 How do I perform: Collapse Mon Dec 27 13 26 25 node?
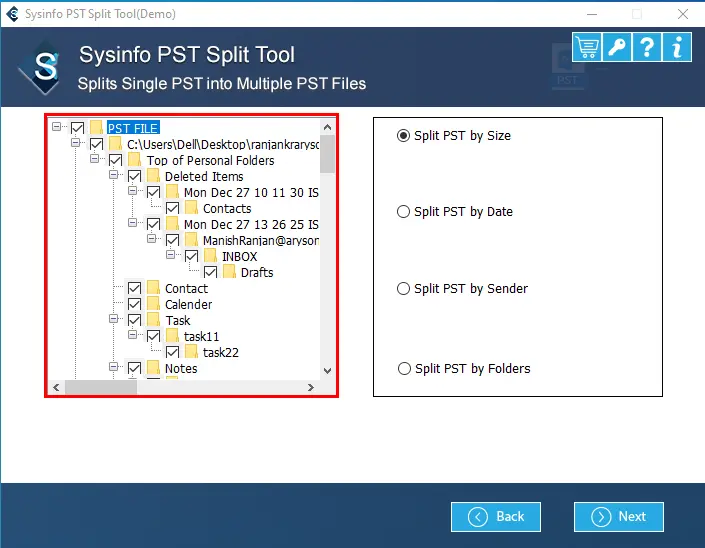coord(133,223)
